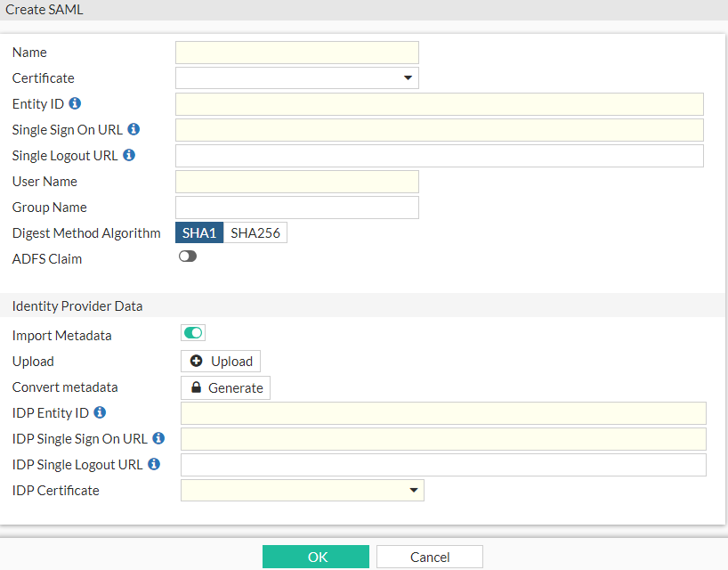
Task: Select the SHA1 digest option
Action: (198, 232)
